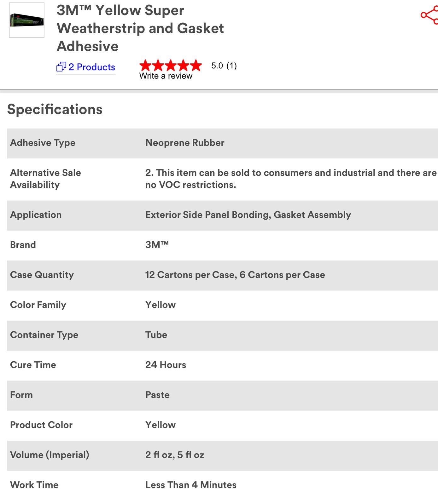Click Write a review link
The height and width of the screenshot is (504, 438).
point(166,76)
